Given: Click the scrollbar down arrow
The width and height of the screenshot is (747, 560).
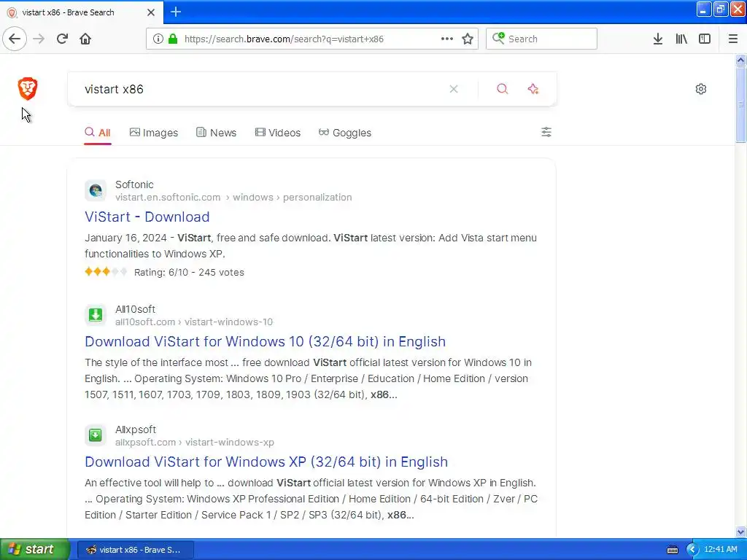Looking at the screenshot, I should (740, 532).
